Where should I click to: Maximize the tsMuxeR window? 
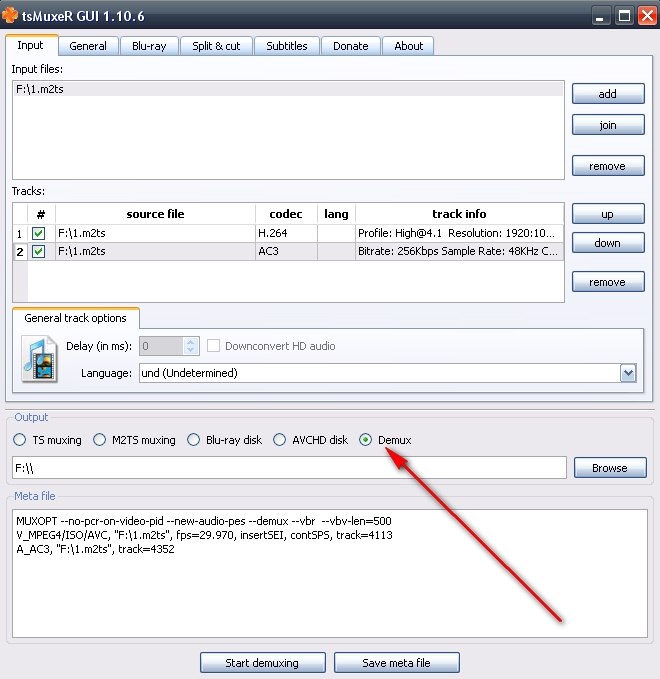click(624, 16)
